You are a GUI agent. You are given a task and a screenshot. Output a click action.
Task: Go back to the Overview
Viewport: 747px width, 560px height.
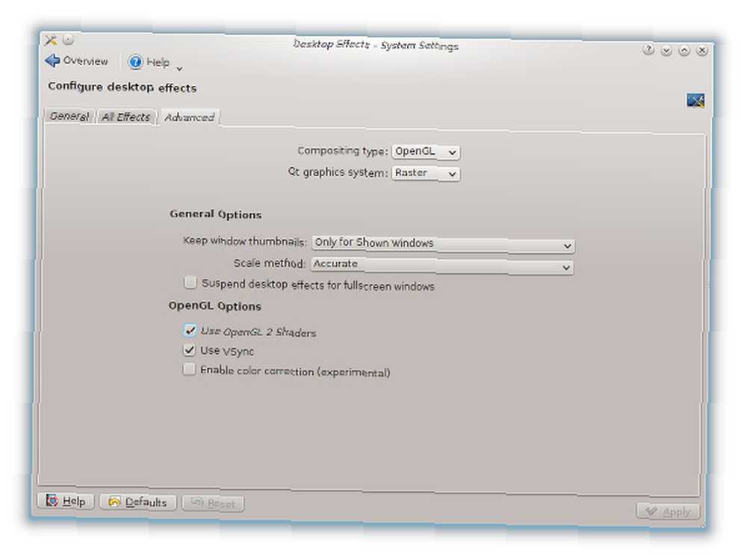coord(77,61)
